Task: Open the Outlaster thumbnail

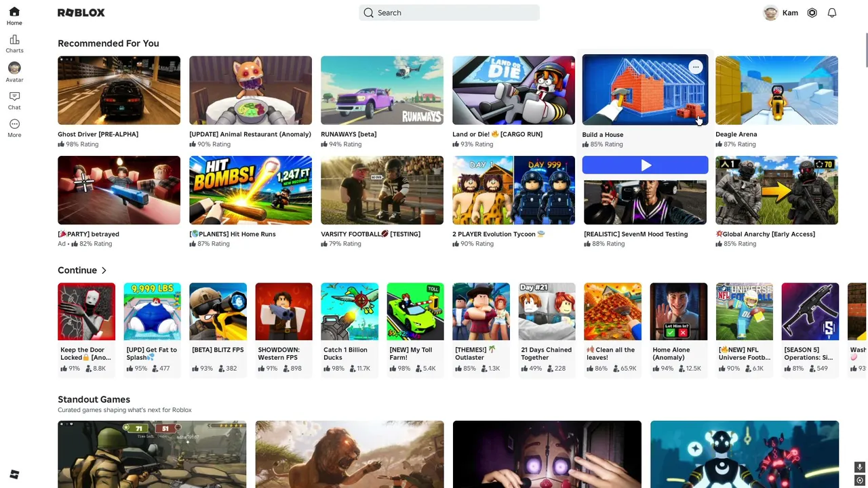Action: (481, 311)
